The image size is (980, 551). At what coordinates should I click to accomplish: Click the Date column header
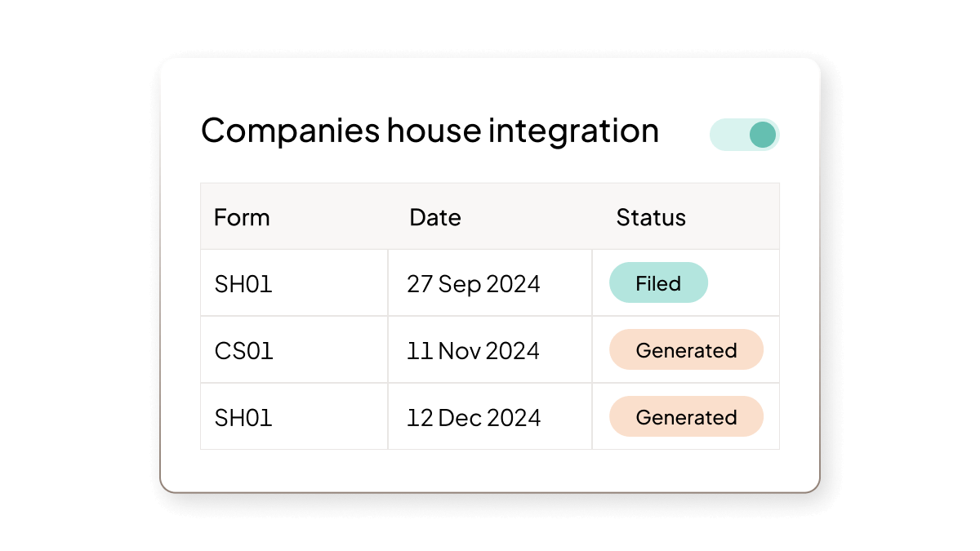[435, 217]
